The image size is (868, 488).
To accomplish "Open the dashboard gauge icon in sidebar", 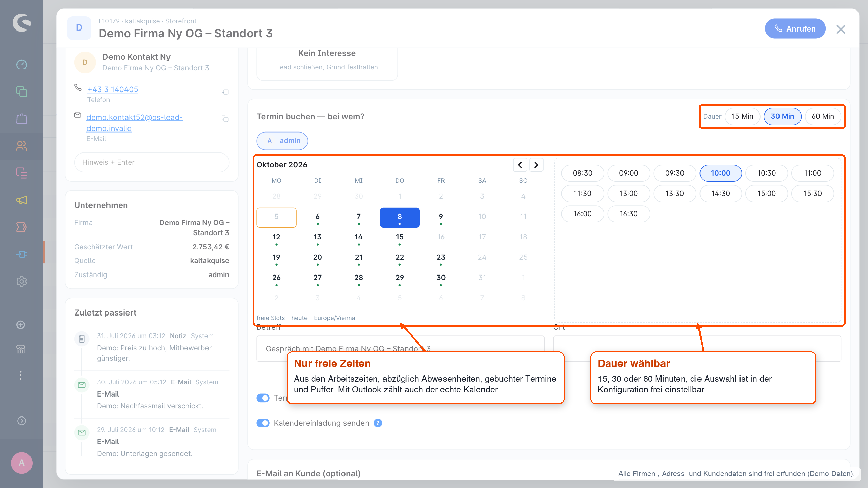I will (22, 64).
